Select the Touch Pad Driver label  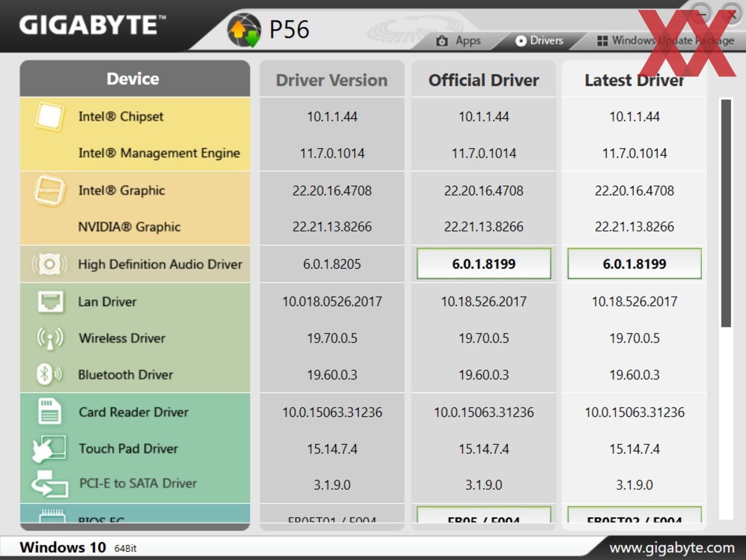tap(128, 449)
